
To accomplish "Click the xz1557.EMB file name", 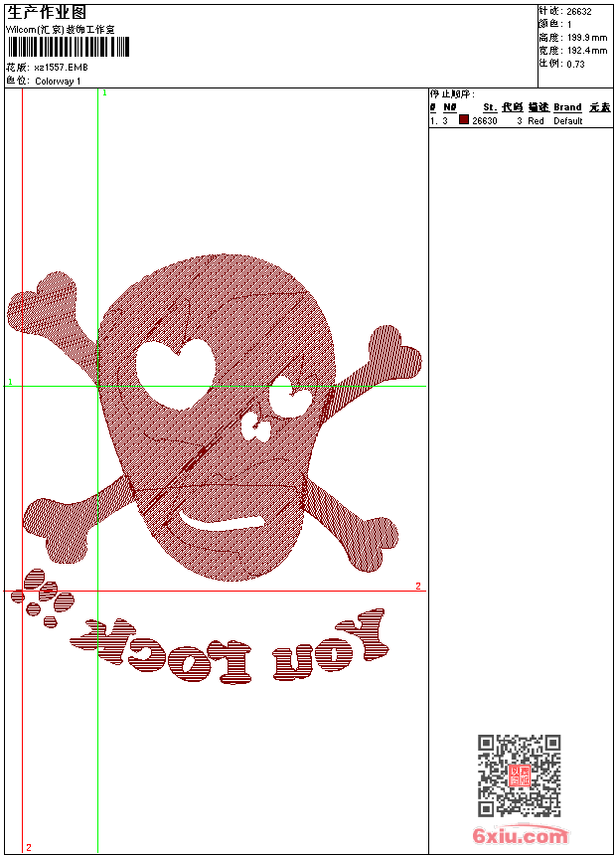I will [x=60, y=68].
